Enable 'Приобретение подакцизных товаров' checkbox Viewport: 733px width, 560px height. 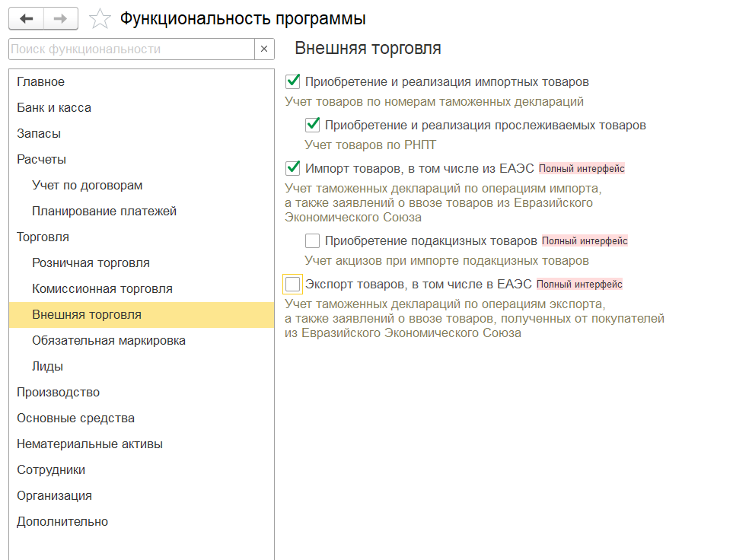pos(312,240)
